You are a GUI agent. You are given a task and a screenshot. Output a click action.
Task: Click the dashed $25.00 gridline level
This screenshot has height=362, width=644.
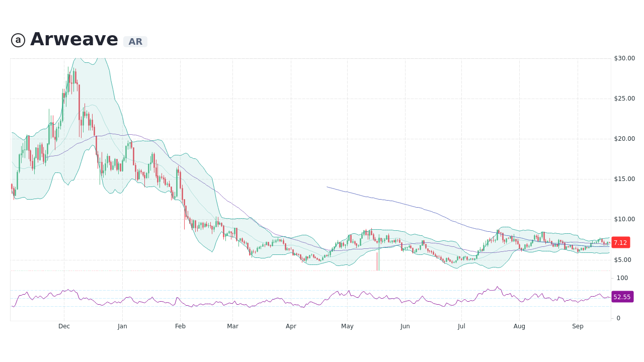[x=302, y=99]
